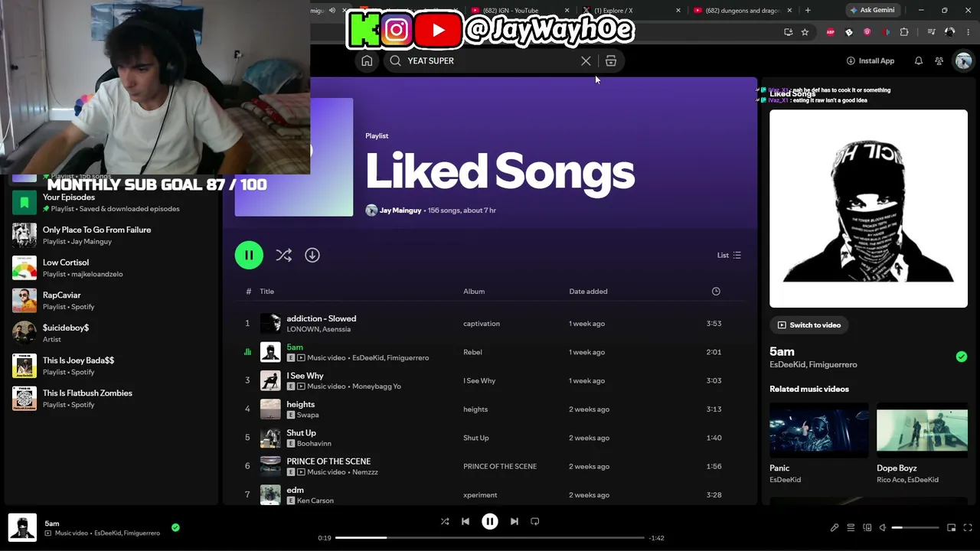The width and height of the screenshot is (980, 551).
Task: Open a new browser tab
Action: (x=808, y=11)
